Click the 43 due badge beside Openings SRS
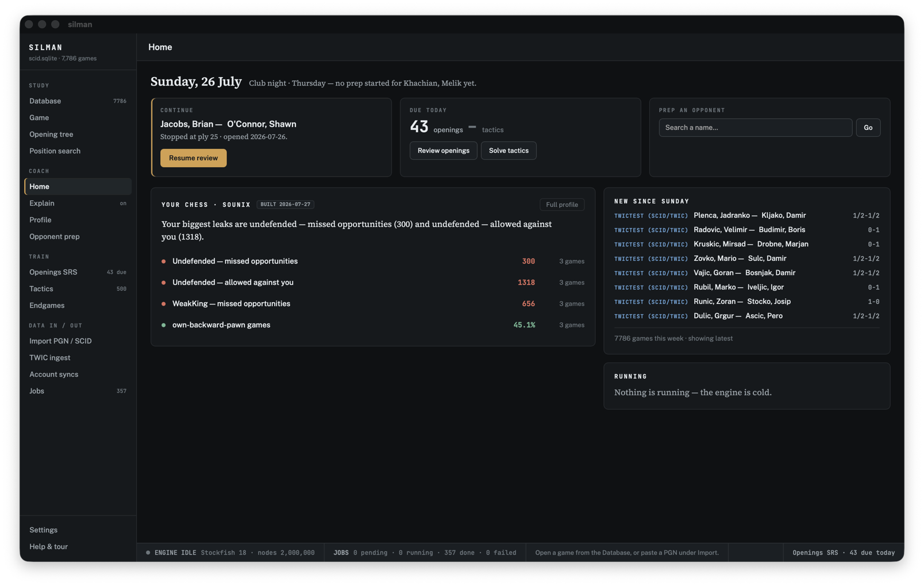This screenshot has width=924, height=586. (117, 272)
